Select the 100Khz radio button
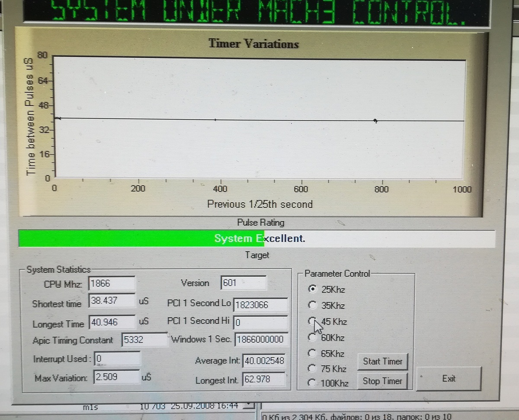Viewport: 519px width, 420px height. tap(313, 382)
